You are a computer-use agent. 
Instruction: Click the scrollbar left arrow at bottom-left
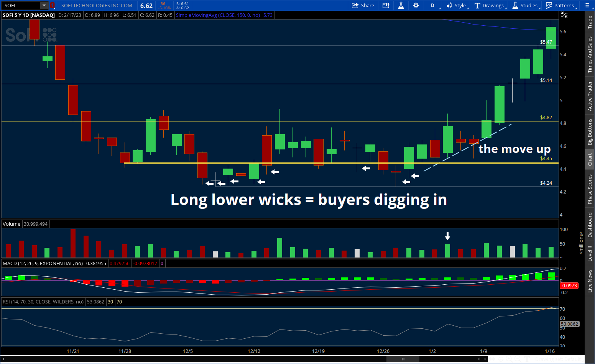(x=3, y=359)
